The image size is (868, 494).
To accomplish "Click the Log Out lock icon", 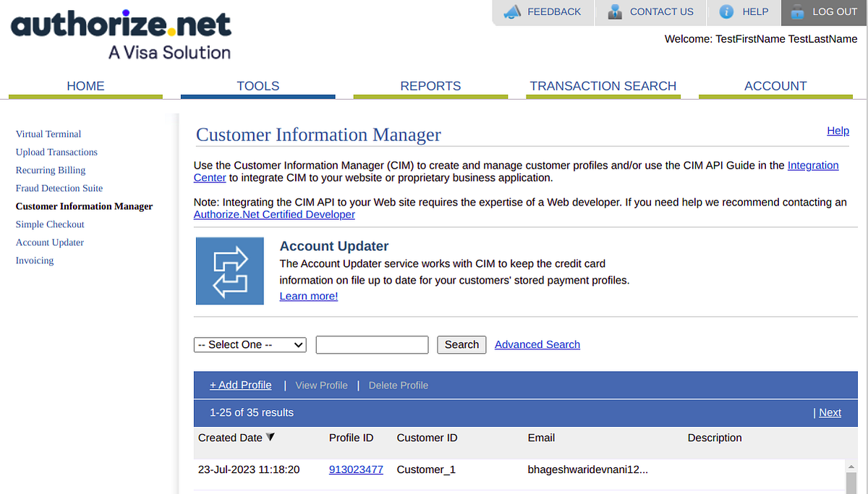I will click(797, 12).
